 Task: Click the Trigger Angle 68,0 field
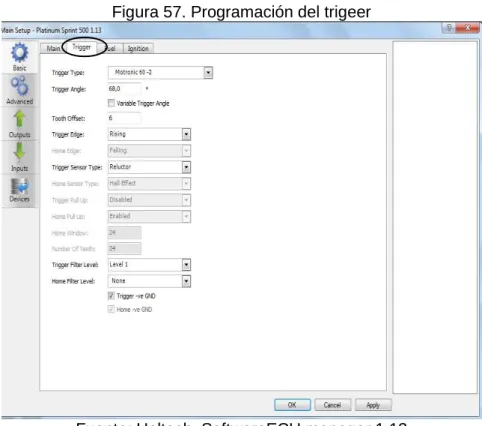(x=124, y=89)
